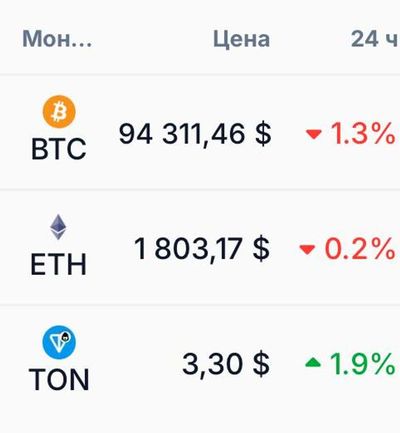The width and height of the screenshot is (400, 433).
Task: Click the dollar sign after the Bitcoin price
Action: [x=263, y=134]
